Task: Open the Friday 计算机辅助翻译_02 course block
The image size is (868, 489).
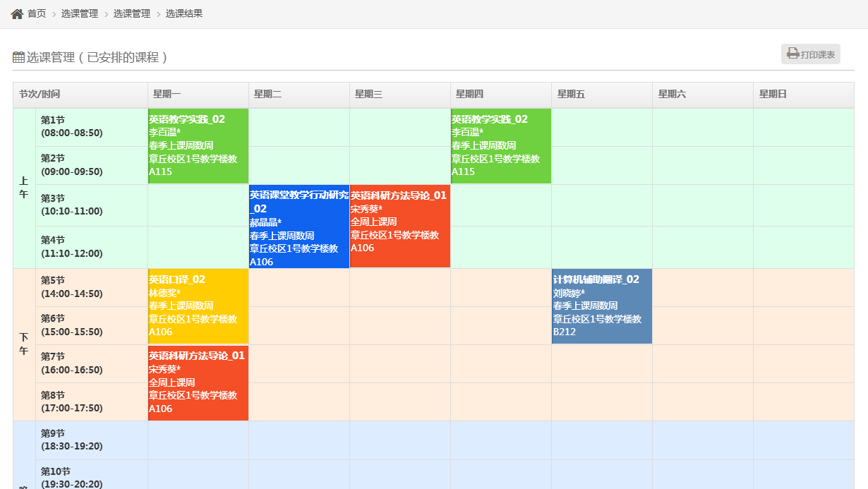Action: point(601,306)
